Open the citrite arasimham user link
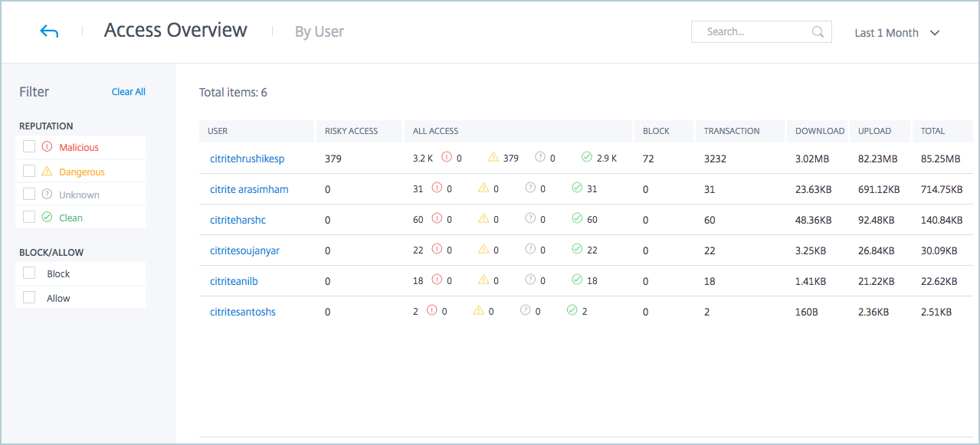Image resolution: width=980 pixels, height=445 pixels. pyautogui.click(x=249, y=189)
